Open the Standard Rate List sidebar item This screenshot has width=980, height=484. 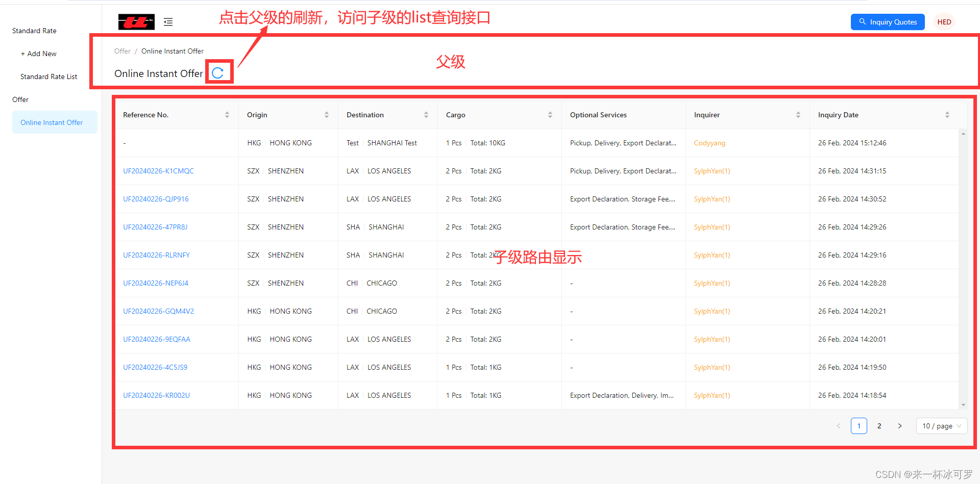pos(48,77)
